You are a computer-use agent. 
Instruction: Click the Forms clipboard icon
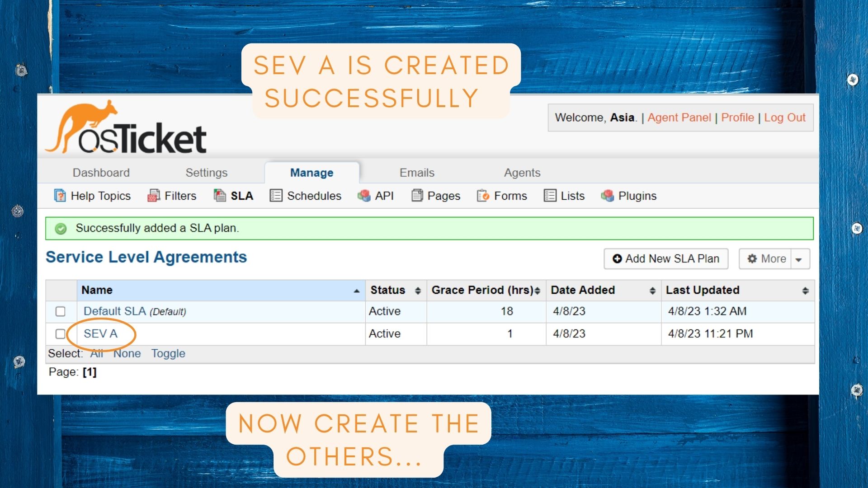(483, 196)
